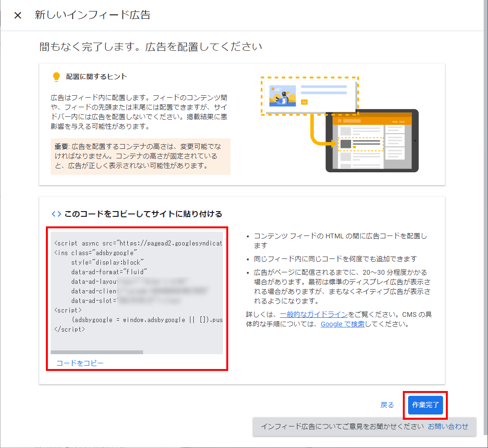
Task: Click the in-feed ad placement illustration
Action: (340, 124)
